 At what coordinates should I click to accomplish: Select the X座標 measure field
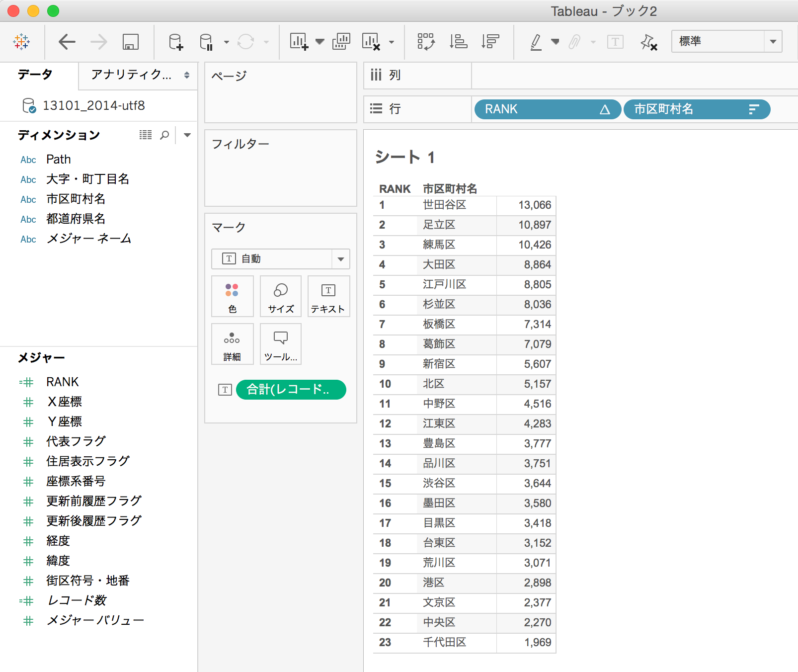click(x=65, y=402)
